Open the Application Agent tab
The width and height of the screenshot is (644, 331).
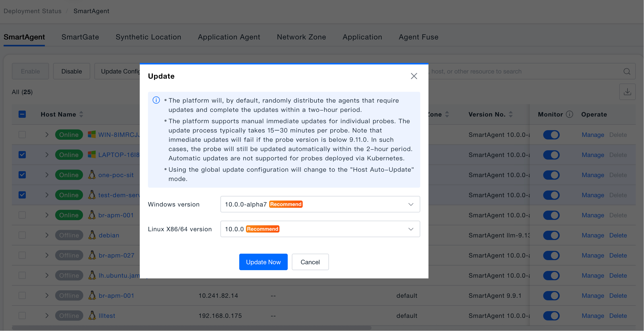tap(229, 37)
